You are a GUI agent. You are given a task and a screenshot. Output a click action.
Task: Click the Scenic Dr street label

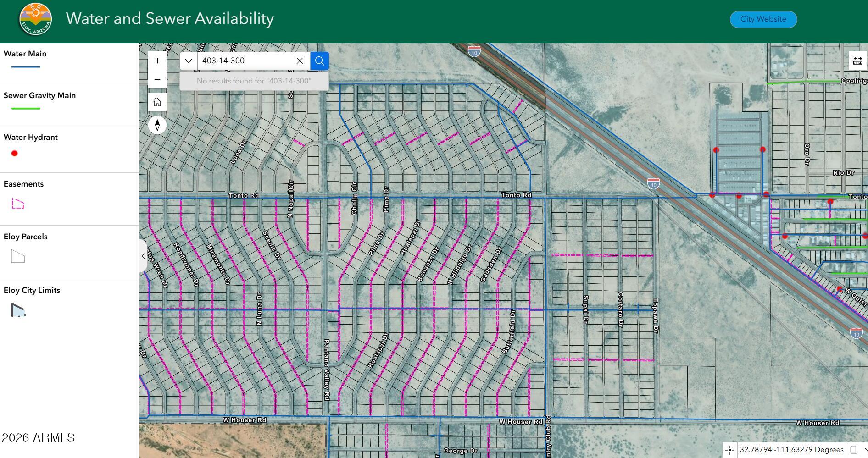272,246
